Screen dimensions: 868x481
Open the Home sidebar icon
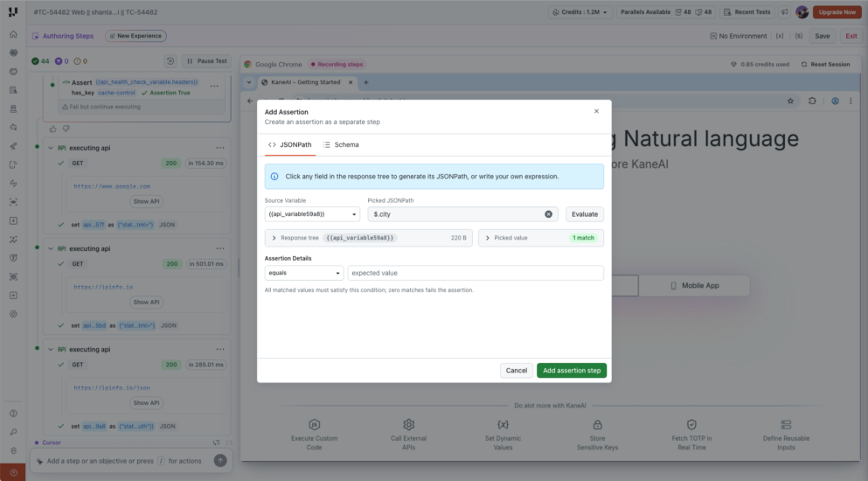[13, 34]
